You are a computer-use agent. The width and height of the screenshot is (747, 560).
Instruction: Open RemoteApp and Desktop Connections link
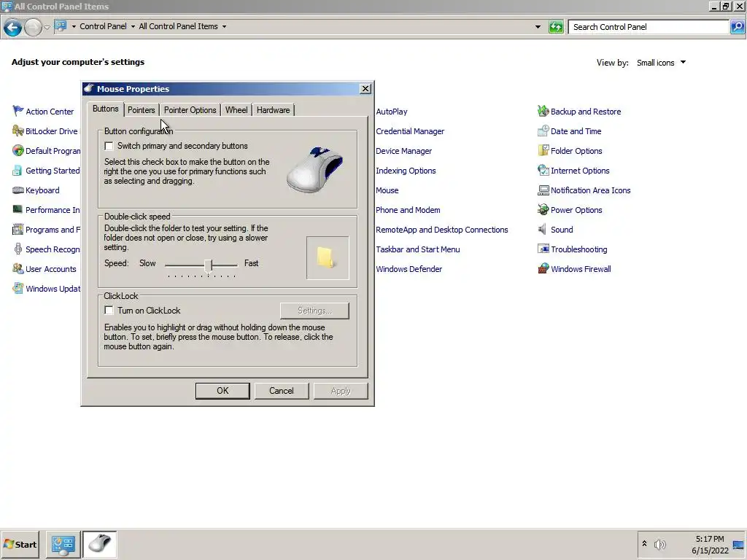(441, 230)
